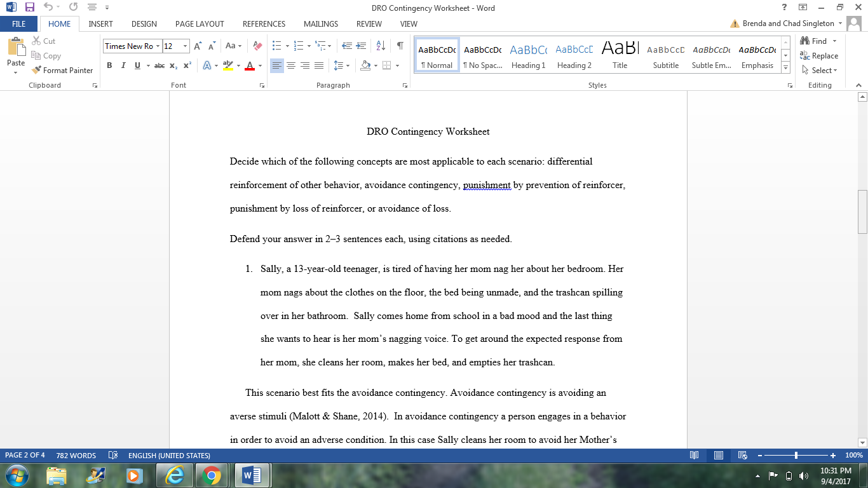Open the font size dropdown
This screenshot has width=868, height=488.
tap(186, 46)
